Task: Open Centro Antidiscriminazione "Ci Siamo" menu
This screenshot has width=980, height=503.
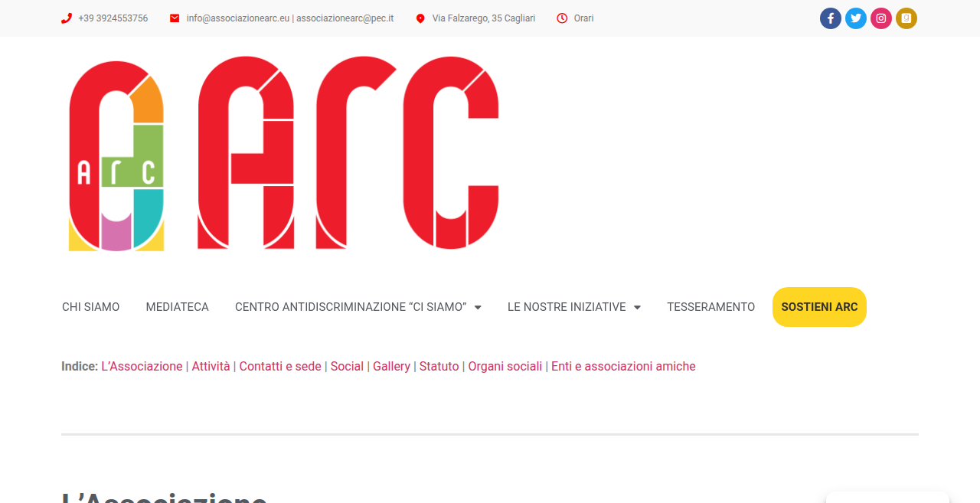Action: pyautogui.click(x=351, y=307)
